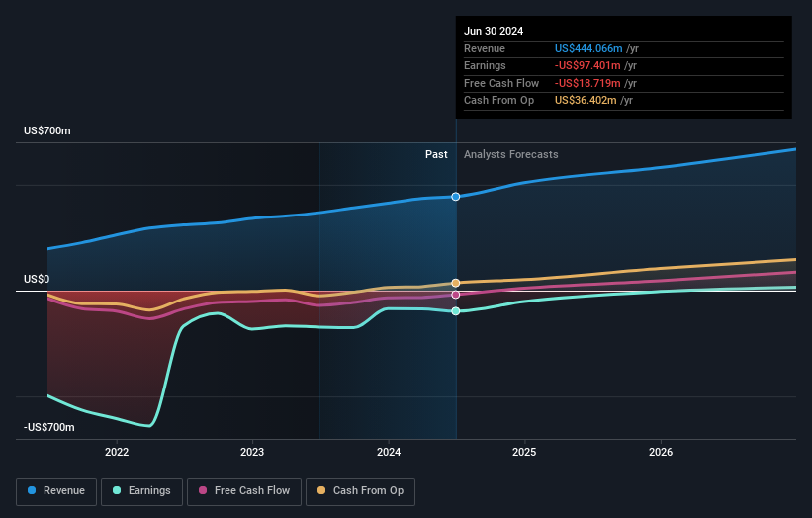812x518 pixels.
Task: Click the -US$97.401m earnings value
Action: coord(587,65)
